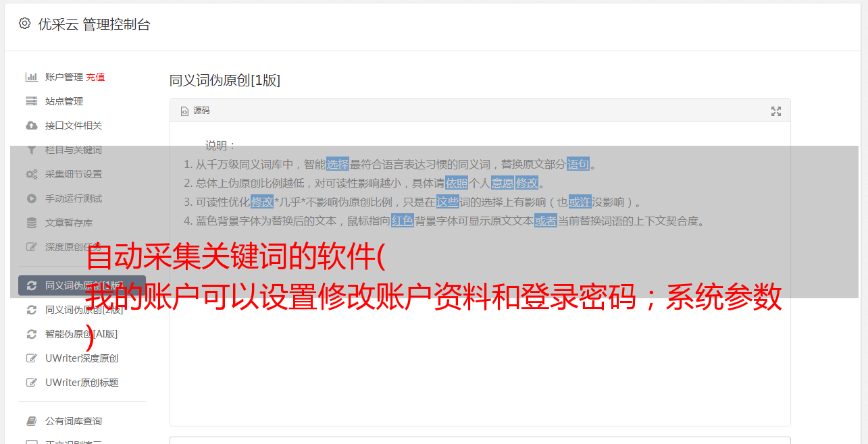Expand the editor to fullscreen
This screenshot has width=868, height=444.
point(776,111)
